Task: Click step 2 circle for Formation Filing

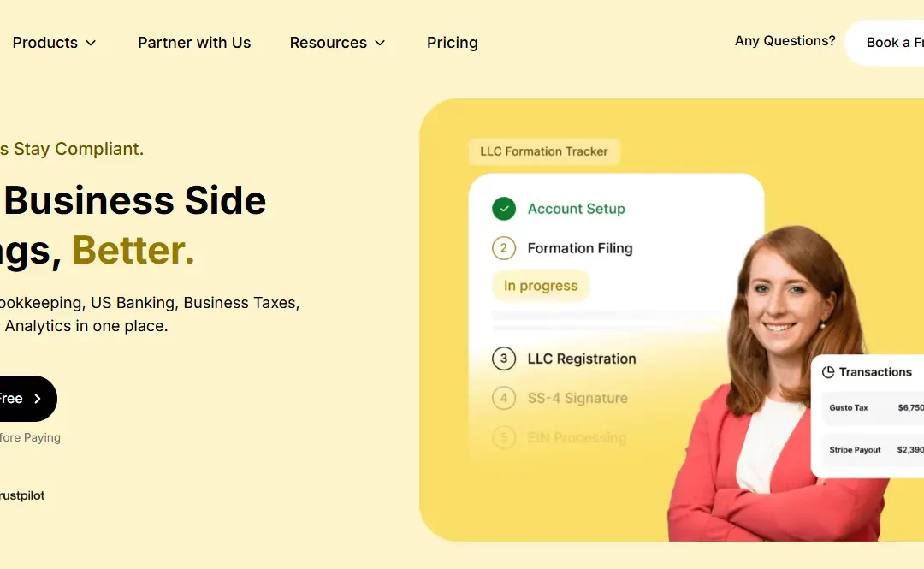Action: 504,248
